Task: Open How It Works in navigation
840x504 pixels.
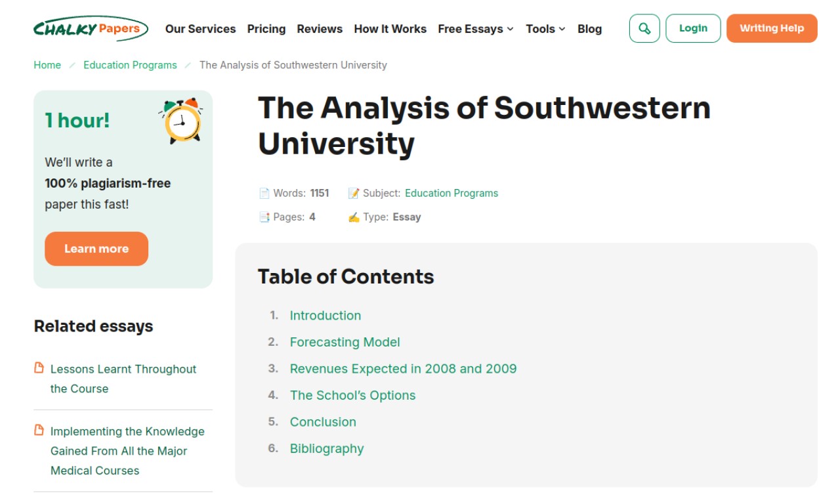Action: [390, 29]
